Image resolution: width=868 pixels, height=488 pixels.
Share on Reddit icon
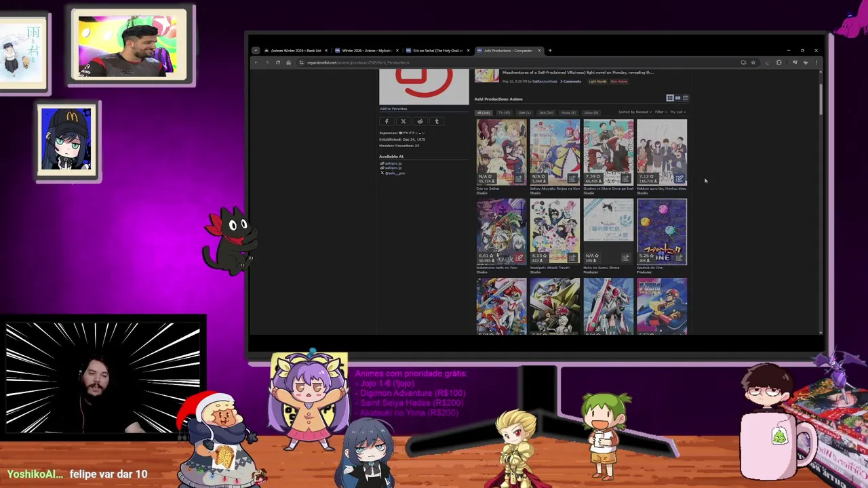[420, 121]
